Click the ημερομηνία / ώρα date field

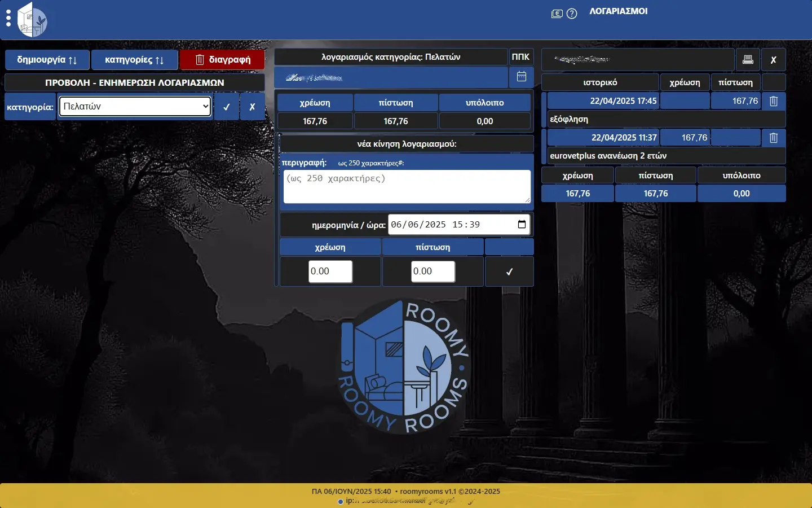tap(459, 225)
